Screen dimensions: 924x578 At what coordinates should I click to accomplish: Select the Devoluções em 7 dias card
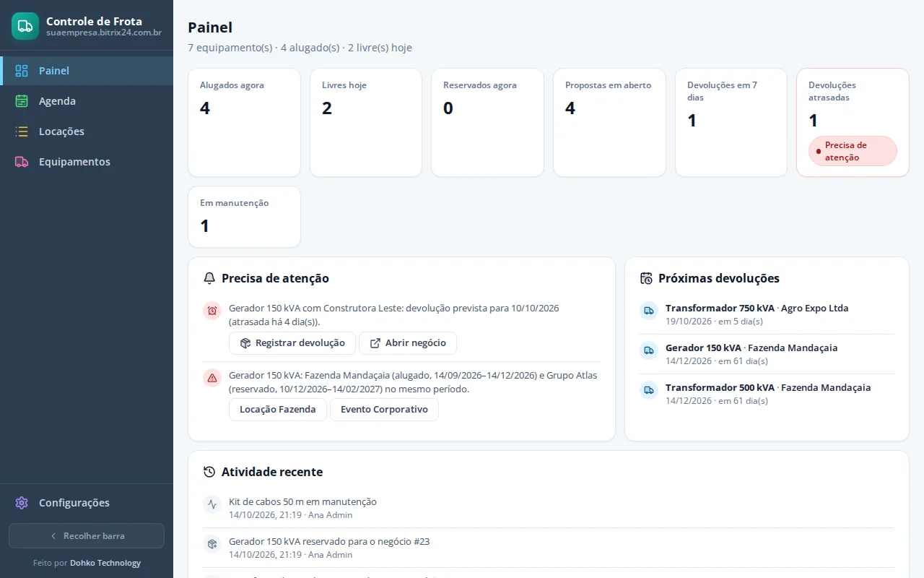[731, 123]
